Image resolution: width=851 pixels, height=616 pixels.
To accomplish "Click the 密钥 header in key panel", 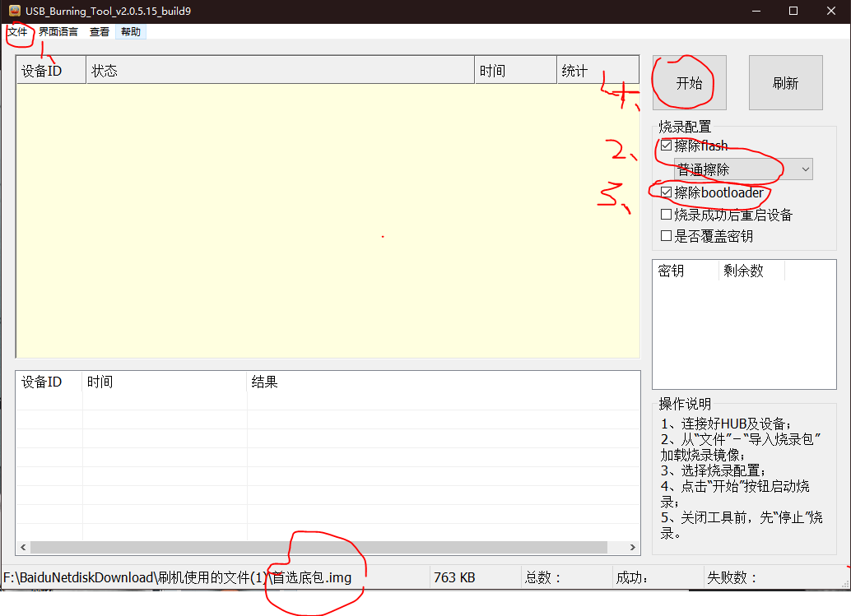I will 672,271.
